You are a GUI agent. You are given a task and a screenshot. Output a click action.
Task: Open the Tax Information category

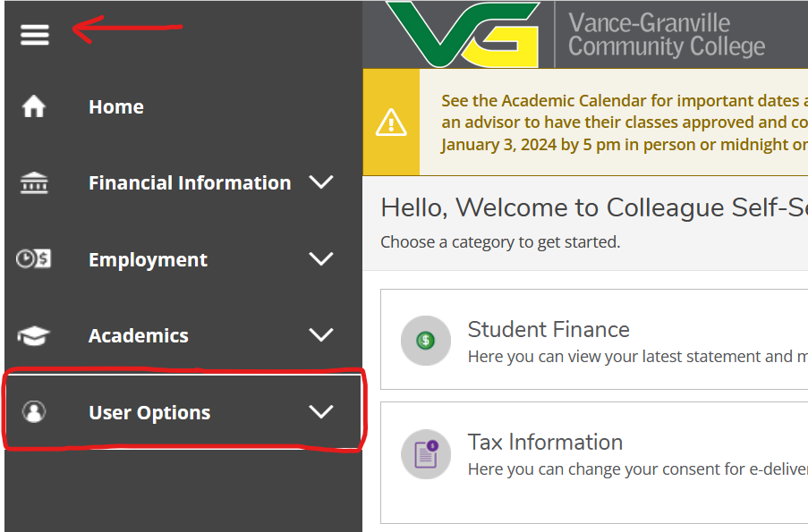click(x=545, y=442)
